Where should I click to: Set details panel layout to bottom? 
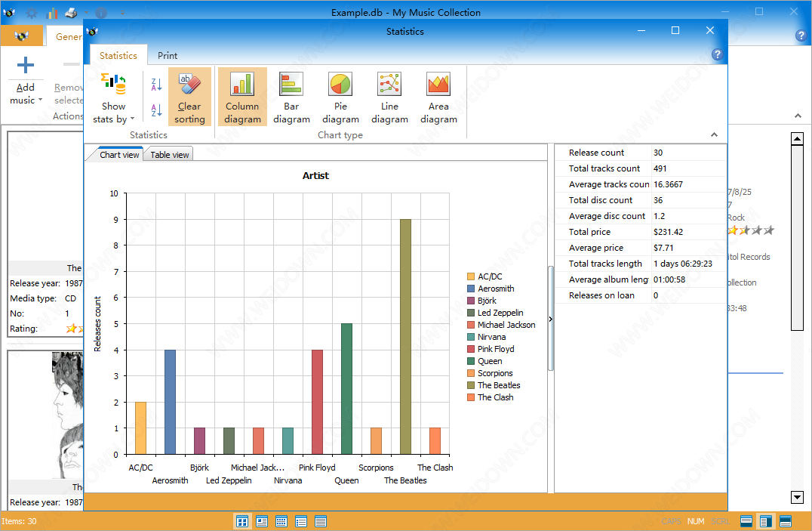(785, 521)
